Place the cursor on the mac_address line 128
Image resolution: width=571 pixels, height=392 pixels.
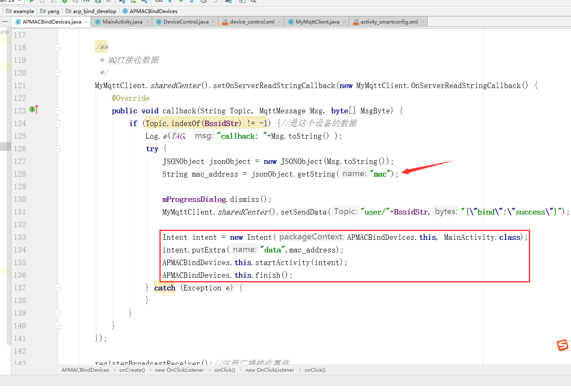[x=280, y=174]
